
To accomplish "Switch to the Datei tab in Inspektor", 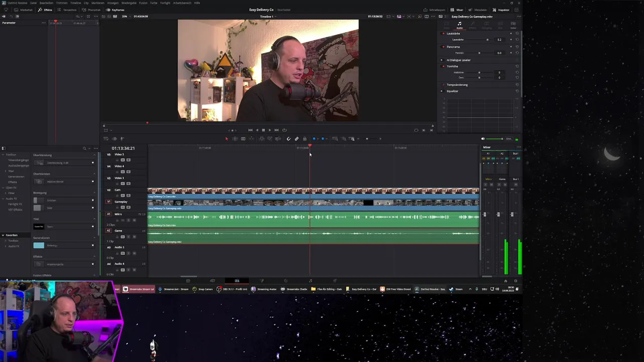I will click(513, 25).
